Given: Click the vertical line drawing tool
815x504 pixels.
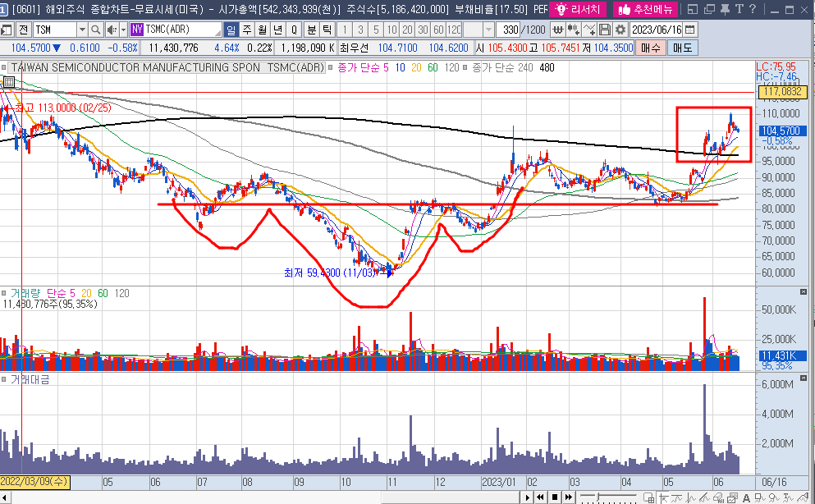Looking at the screenshot, I should click(690, 497).
